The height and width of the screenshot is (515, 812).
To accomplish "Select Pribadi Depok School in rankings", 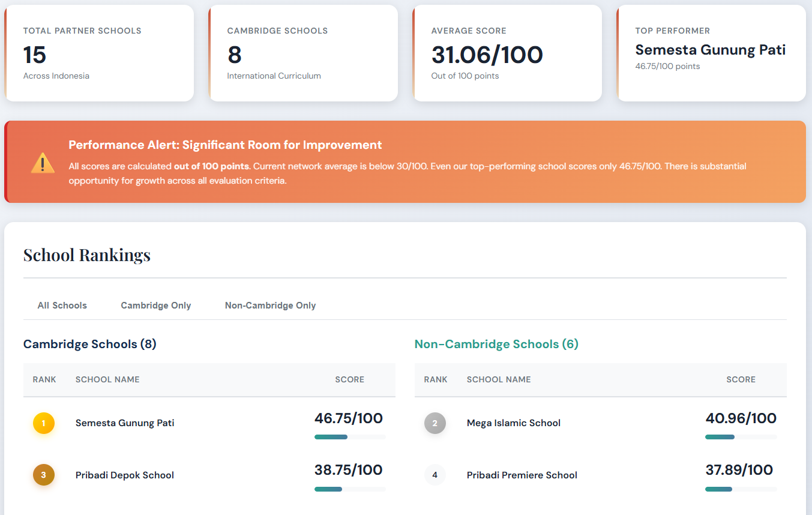I will (125, 475).
